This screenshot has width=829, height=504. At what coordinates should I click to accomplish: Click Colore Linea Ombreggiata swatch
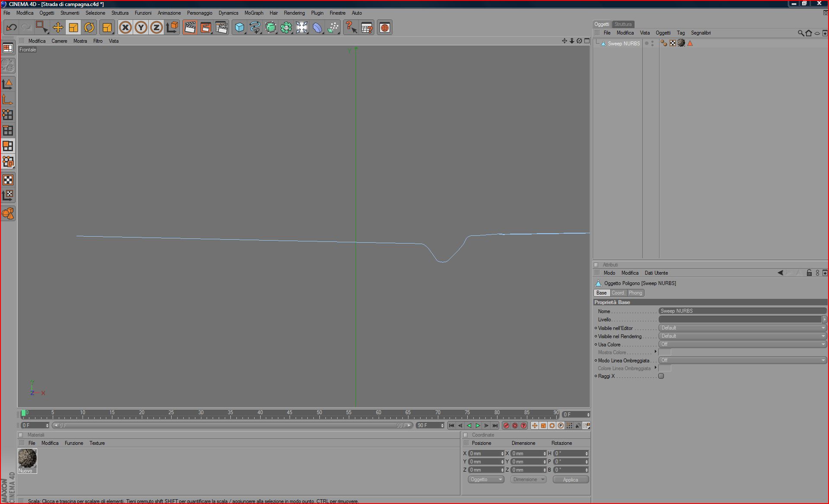665,368
